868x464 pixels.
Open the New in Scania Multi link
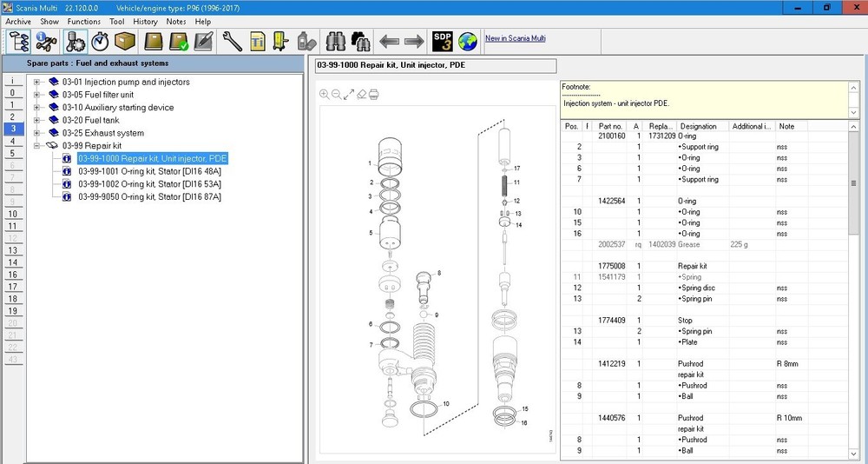pos(516,38)
